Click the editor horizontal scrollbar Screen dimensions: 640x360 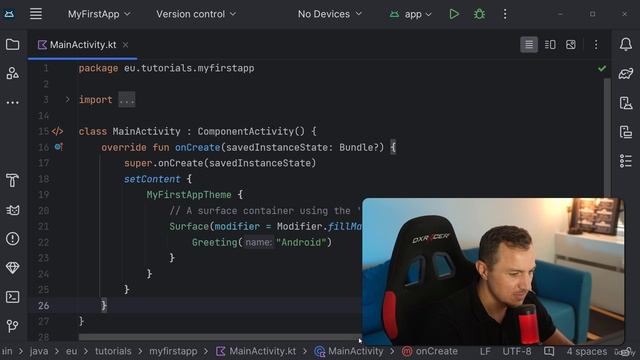tap(220, 337)
